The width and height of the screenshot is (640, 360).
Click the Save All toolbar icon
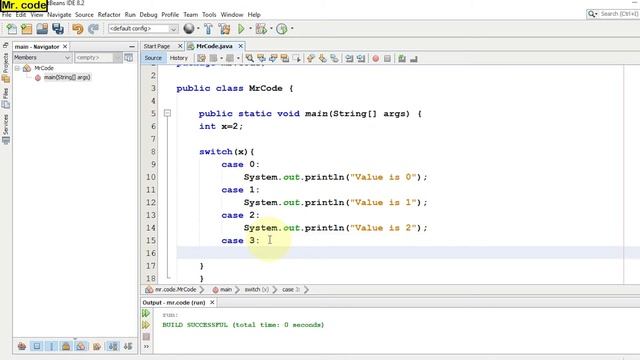click(58, 29)
